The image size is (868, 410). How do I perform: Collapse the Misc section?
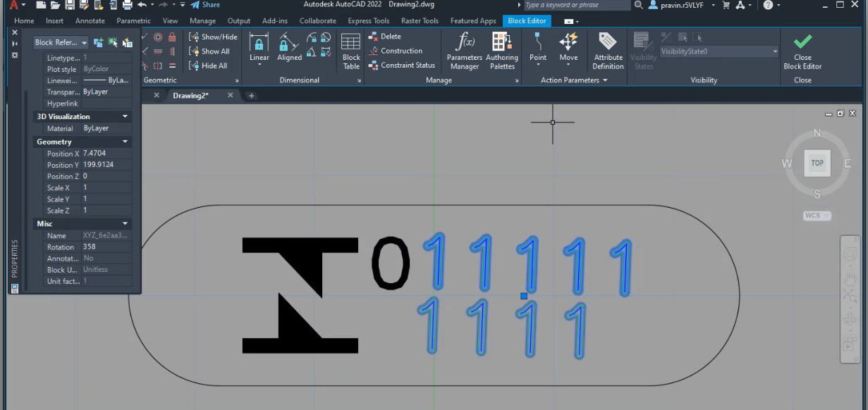125,223
